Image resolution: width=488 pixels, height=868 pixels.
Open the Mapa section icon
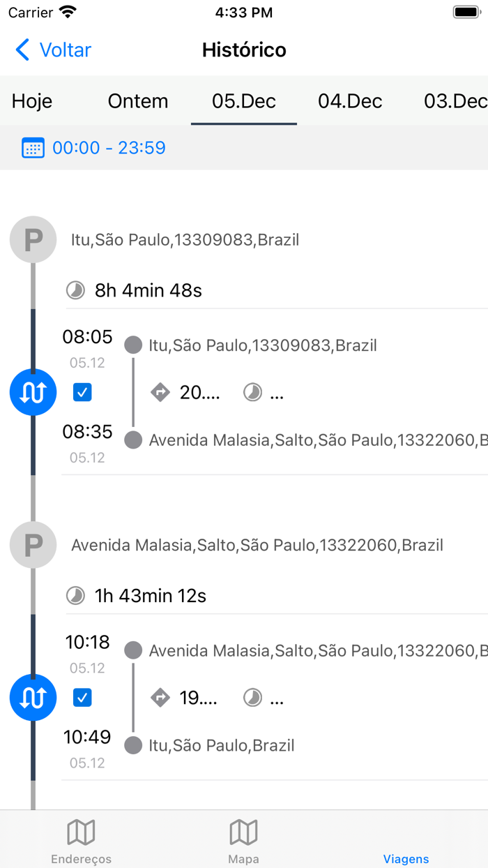tap(243, 832)
